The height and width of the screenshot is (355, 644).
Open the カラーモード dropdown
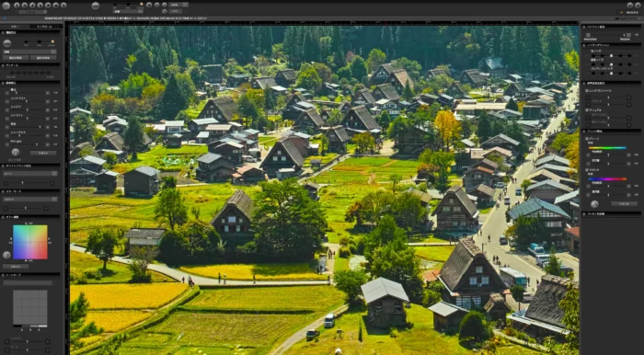[x=29, y=199]
